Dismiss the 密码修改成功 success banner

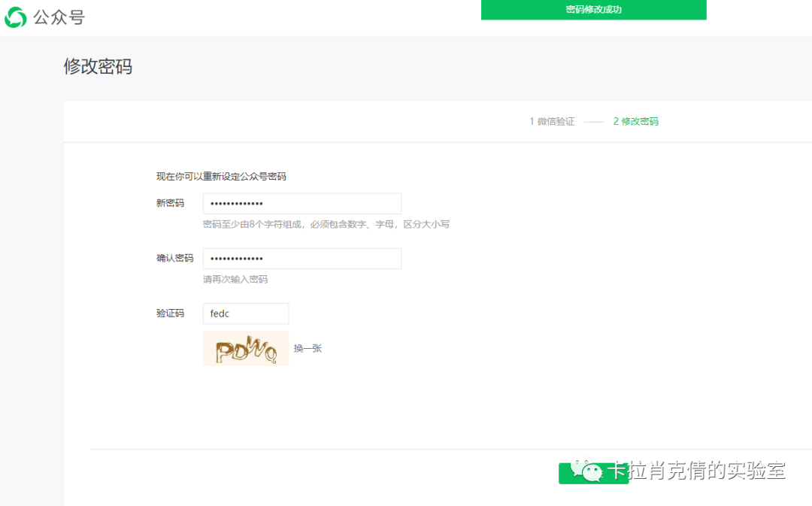(x=593, y=10)
